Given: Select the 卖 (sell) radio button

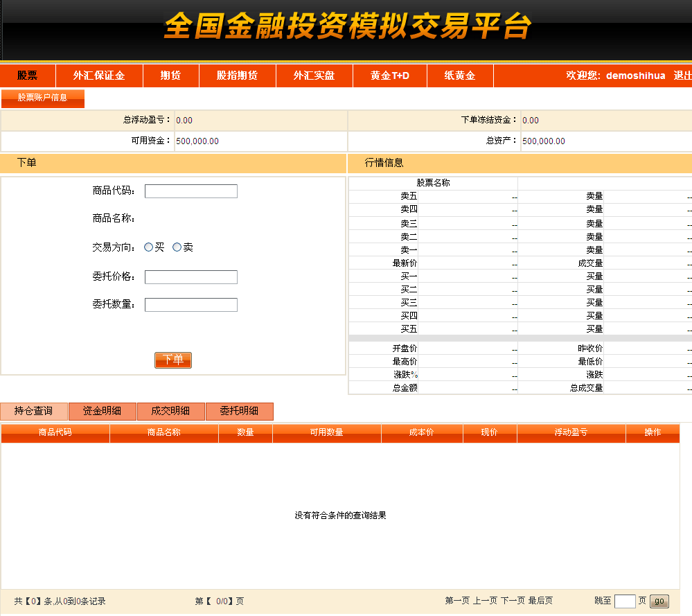Looking at the screenshot, I should (x=177, y=247).
